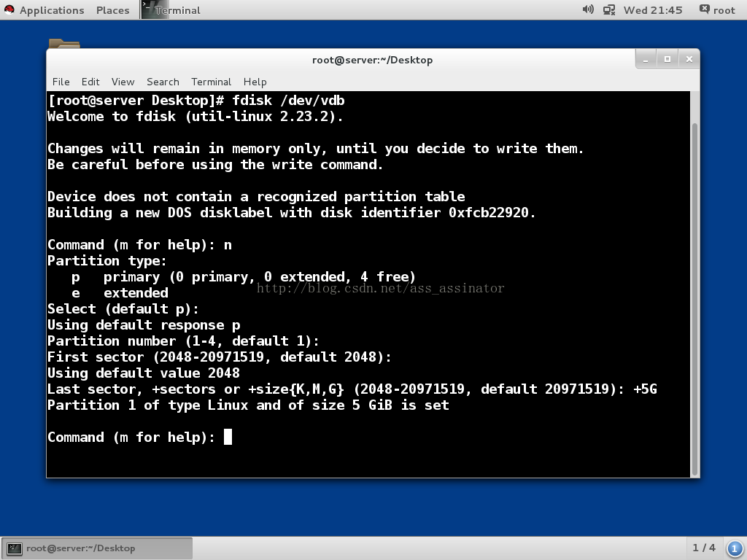Click the line 'Using default value 2048'
This screenshot has width=747, height=560.
coord(144,373)
